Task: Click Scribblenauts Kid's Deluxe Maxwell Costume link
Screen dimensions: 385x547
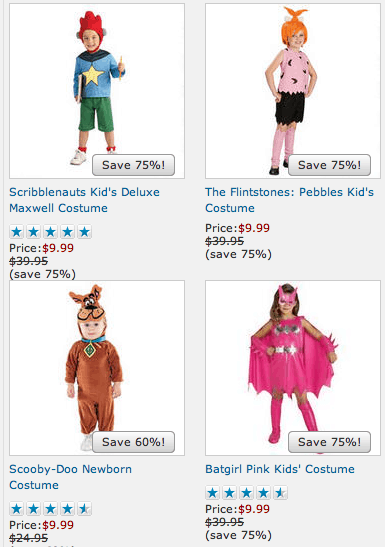Action: click(84, 200)
